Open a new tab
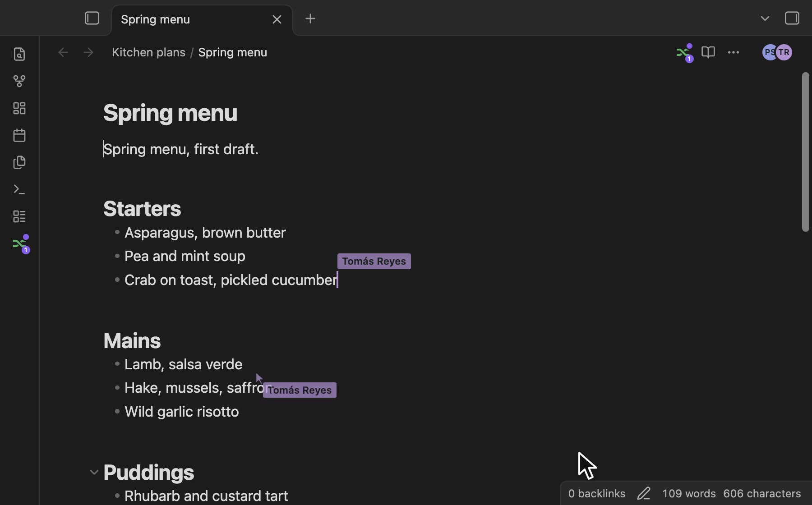The width and height of the screenshot is (812, 505). click(x=310, y=18)
